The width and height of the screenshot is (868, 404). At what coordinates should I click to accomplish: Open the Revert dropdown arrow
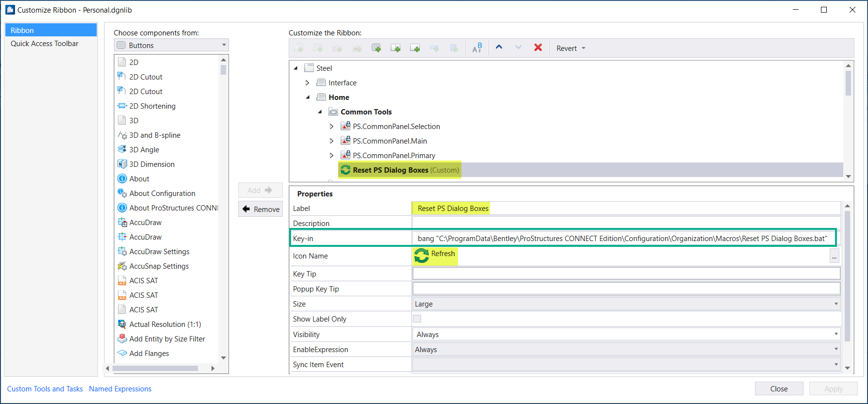click(584, 48)
